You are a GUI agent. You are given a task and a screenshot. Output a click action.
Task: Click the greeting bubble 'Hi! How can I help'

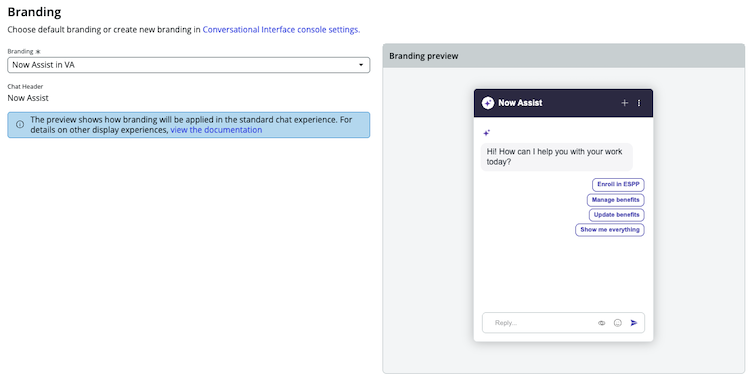point(556,157)
